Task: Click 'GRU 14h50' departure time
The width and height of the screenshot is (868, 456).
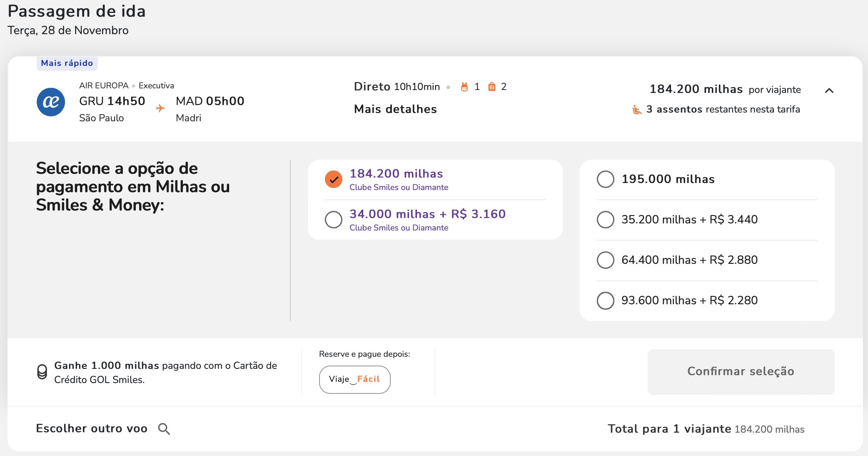Action: click(112, 101)
